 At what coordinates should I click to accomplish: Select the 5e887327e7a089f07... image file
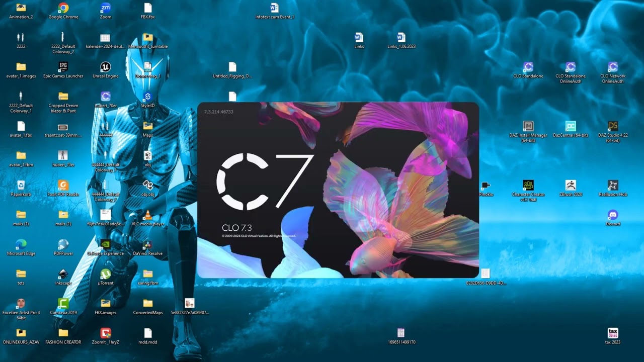point(190,303)
